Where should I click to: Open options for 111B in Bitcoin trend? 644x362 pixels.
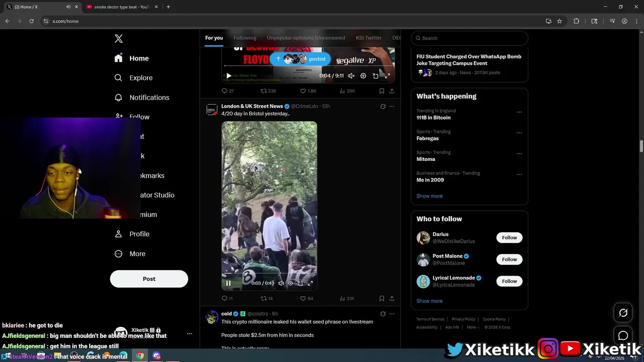pyautogui.click(x=519, y=112)
